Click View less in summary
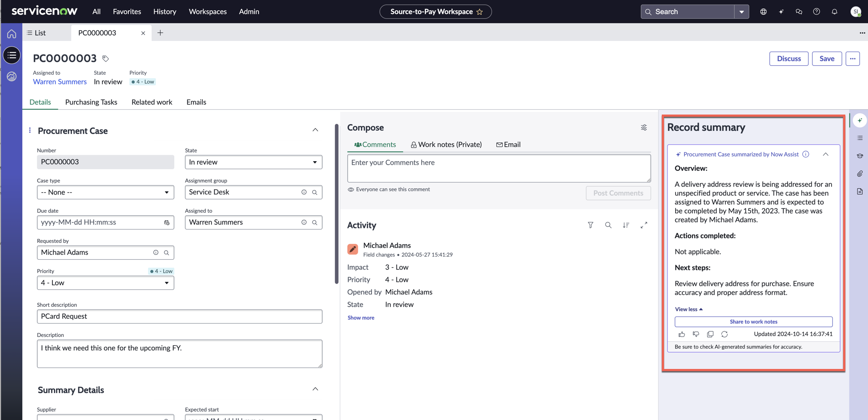This screenshot has width=868, height=420. pos(688,309)
